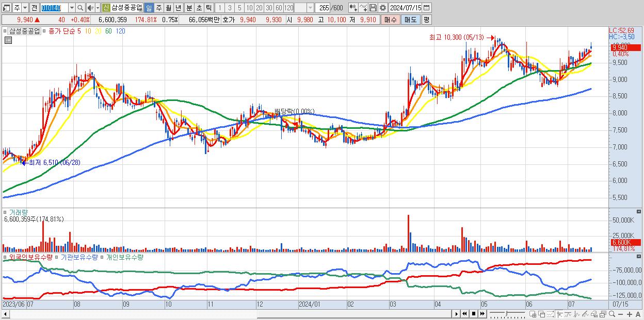Adjust the replay speed slider
The image size is (644, 320).
coord(506,314)
